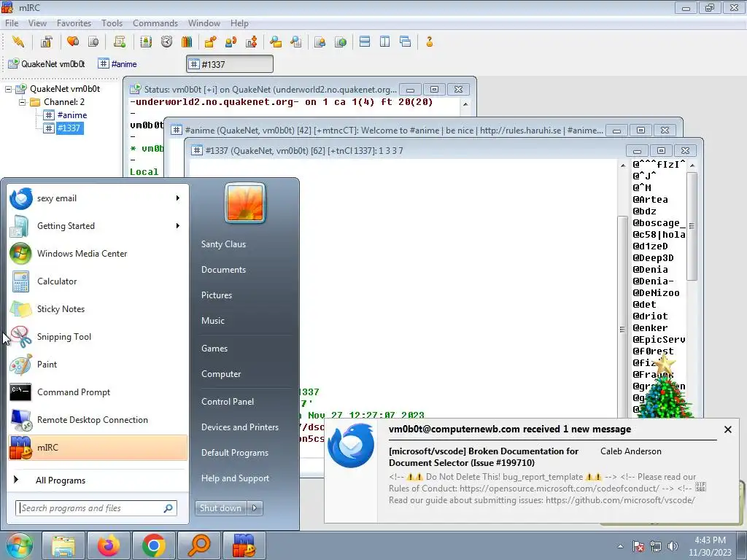747x560 pixels.
Task: Click the user account picture thumbnail
Action: (245, 203)
